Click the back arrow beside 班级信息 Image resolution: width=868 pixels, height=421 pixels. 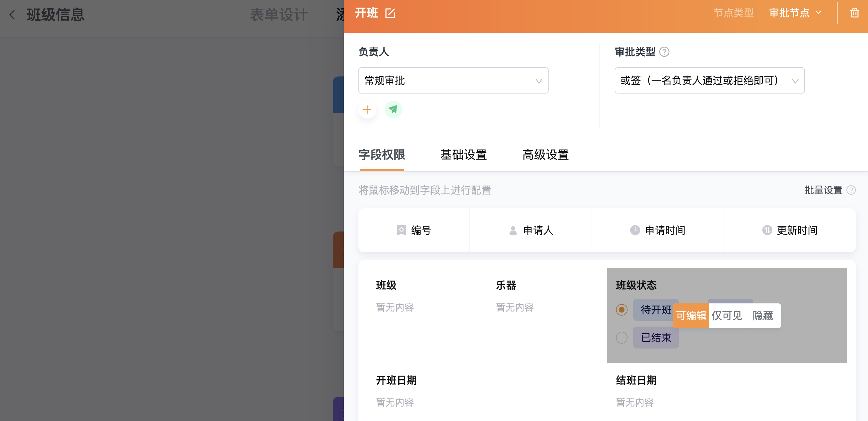[x=12, y=15]
